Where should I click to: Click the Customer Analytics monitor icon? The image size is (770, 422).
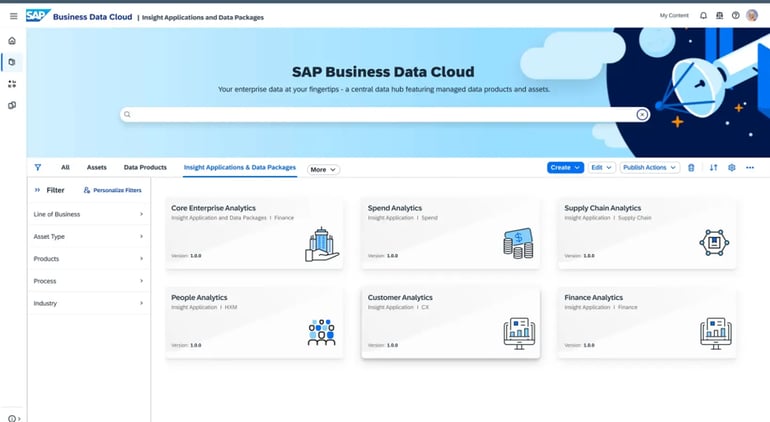pos(519,334)
